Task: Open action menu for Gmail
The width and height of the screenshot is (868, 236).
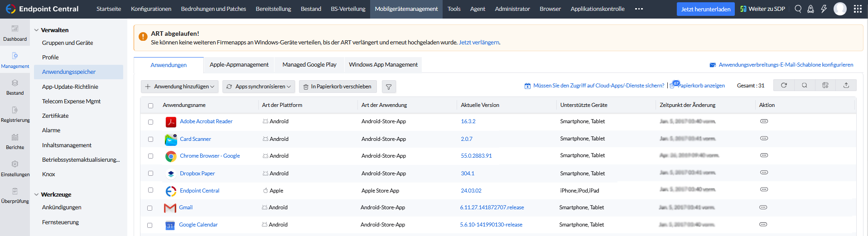Action: (x=763, y=207)
